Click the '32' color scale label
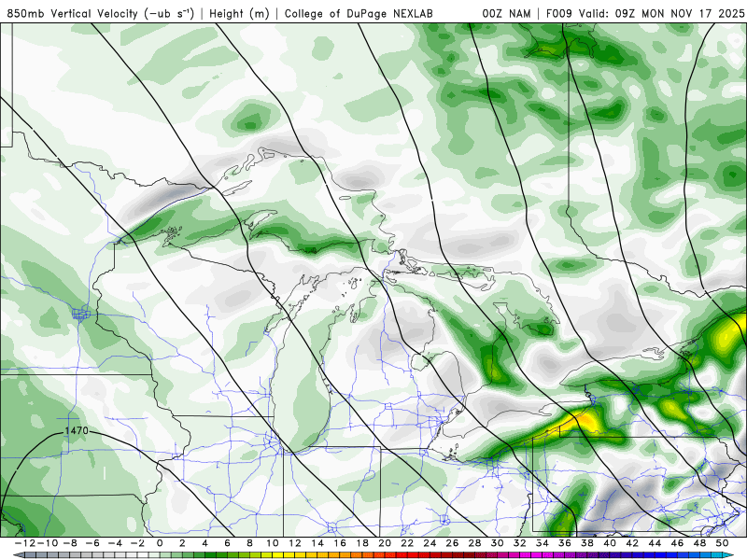 coord(520,543)
